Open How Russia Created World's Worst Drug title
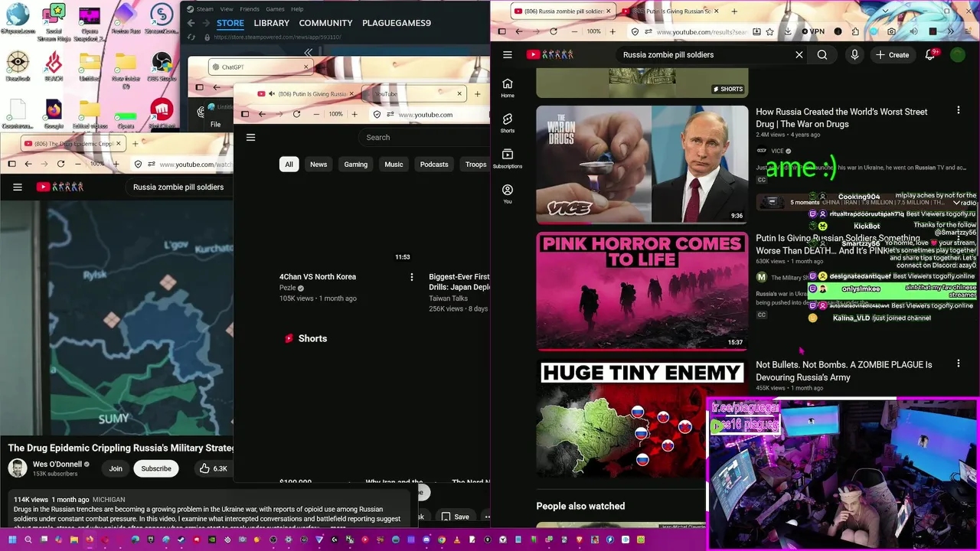 pos(841,118)
